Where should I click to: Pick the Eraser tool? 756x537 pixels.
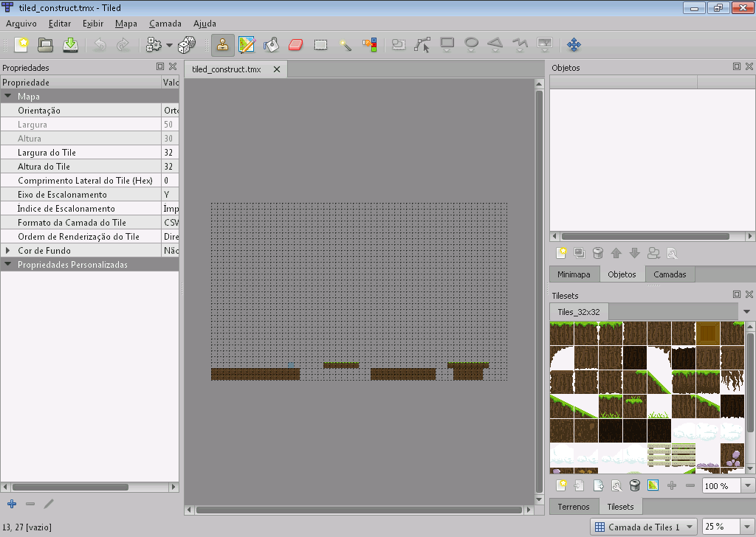click(295, 44)
